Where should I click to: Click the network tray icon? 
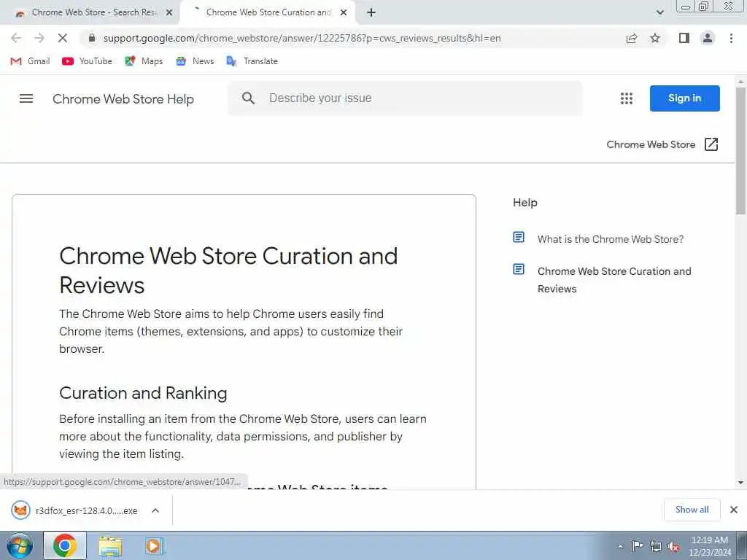656,546
